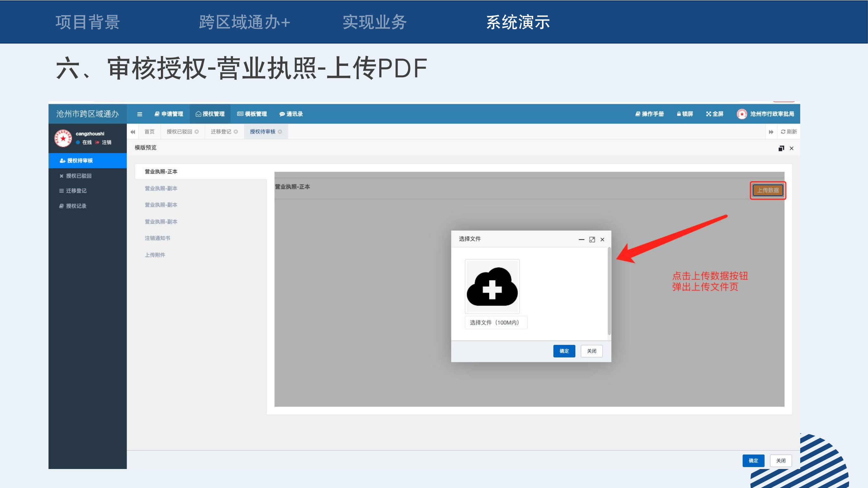The height and width of the screenshot is (488, 868).
Task: Click the 上传数据 button
Action: [x=768, y=190]
